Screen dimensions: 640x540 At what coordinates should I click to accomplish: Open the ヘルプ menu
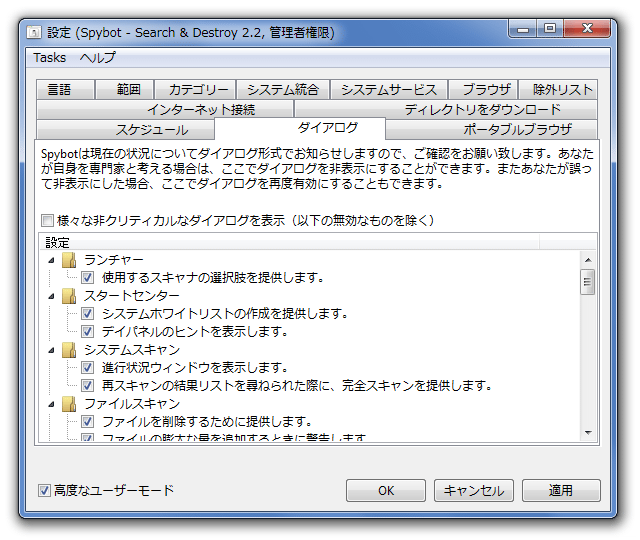tap(98, 58)
